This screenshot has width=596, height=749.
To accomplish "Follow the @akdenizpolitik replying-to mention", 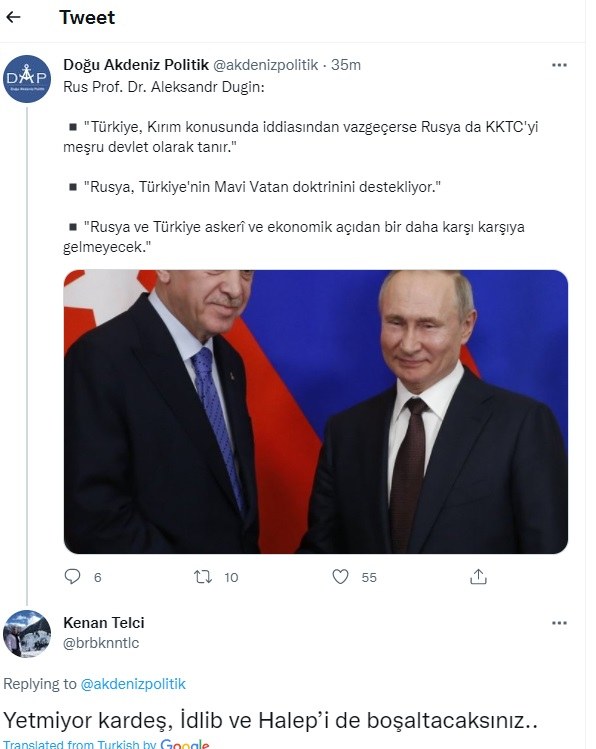I will click(133, 684).
